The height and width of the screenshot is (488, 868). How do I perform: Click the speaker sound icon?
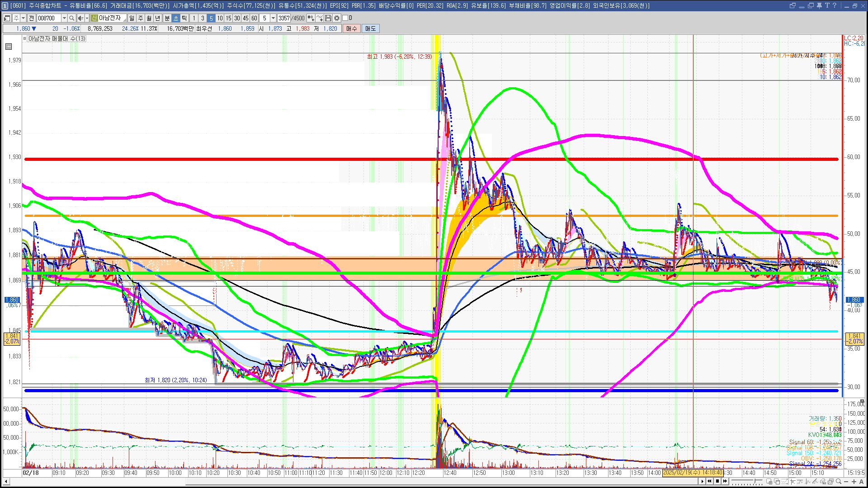coord(80,18)
